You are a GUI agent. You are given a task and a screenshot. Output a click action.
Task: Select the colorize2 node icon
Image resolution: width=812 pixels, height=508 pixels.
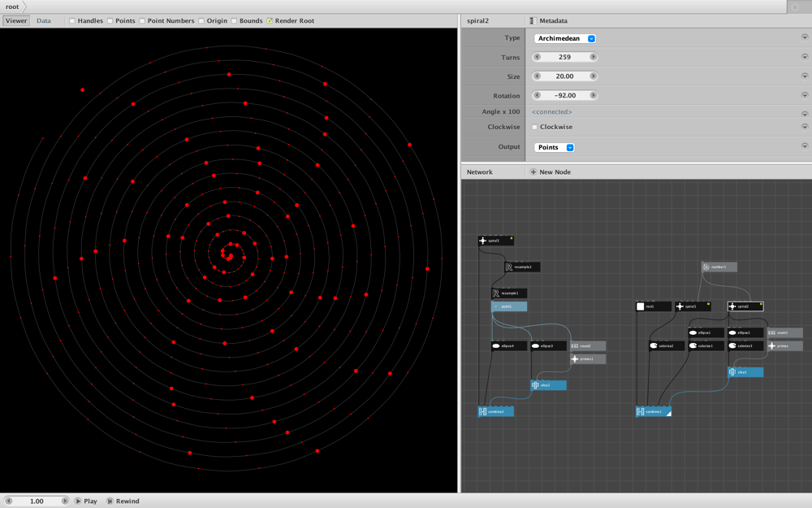654,345
